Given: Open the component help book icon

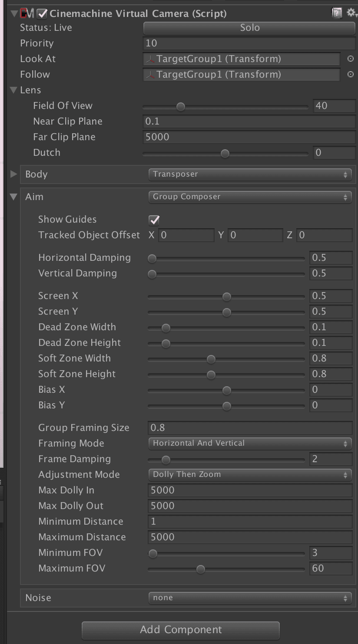Looking at the screenshot, I should (337, 13).
